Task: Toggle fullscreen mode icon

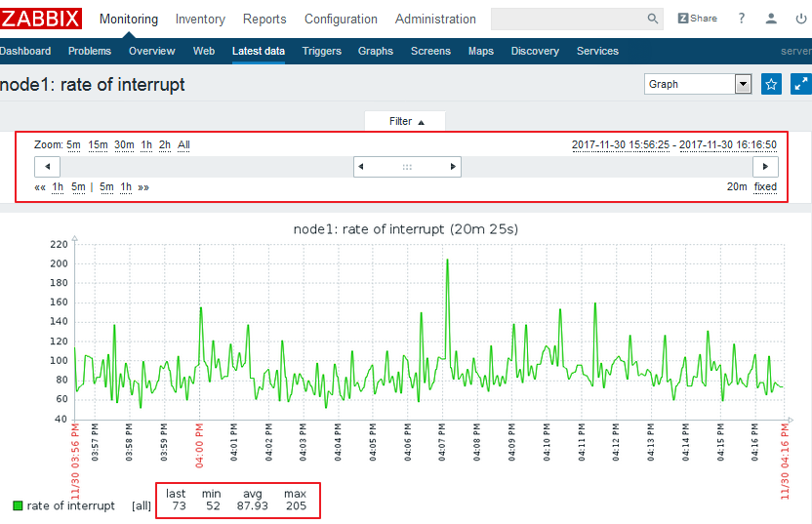Action: [x=800, y=84]
